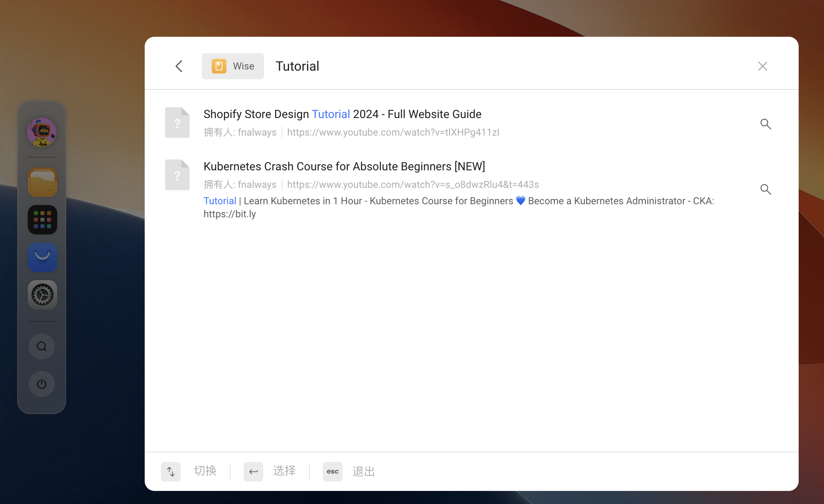Screen dimensions: 824x504
Task: Click the Kubernetes description snippet starting with Tutorial
Action: pos(459,207)
